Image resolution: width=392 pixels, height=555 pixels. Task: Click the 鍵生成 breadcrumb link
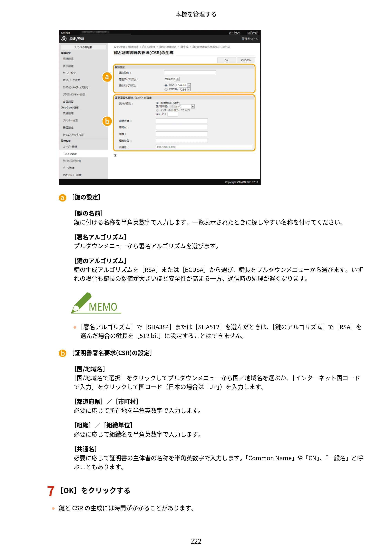pyautogui.click(x=184, y=47)
